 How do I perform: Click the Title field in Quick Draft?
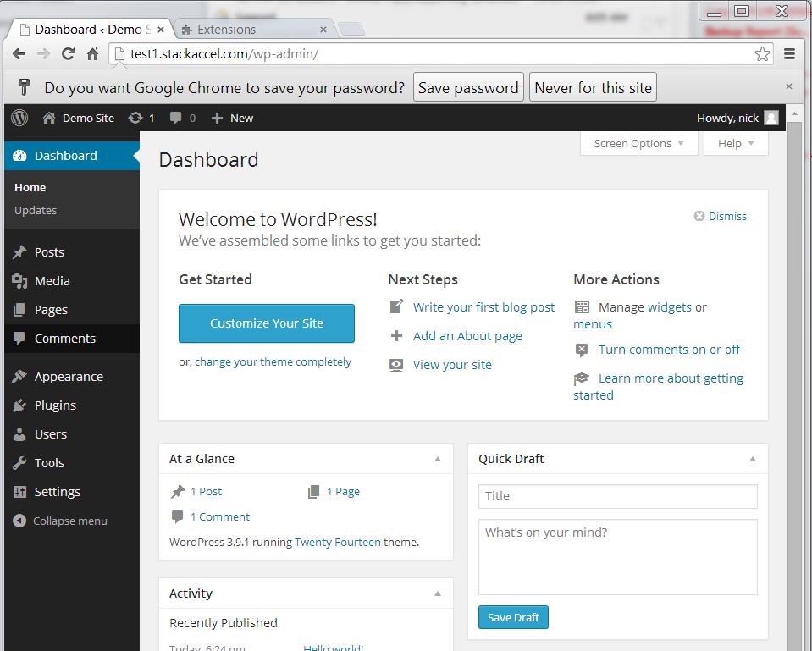click(x=616, y=496)
